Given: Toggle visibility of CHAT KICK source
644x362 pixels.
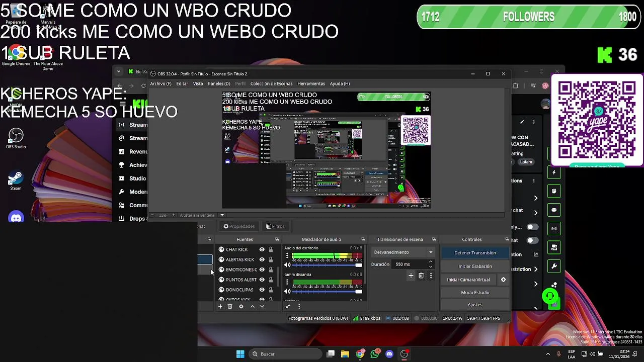Looking at the screenshot, I should 262,249.
